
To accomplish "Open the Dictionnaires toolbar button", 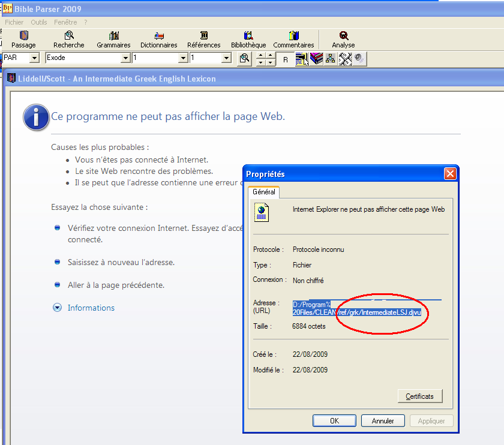I will point(159,40).
